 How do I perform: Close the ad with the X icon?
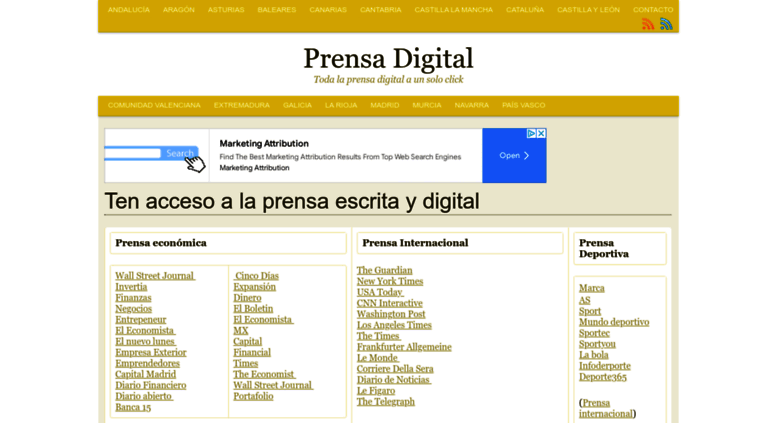pos(541,133)
